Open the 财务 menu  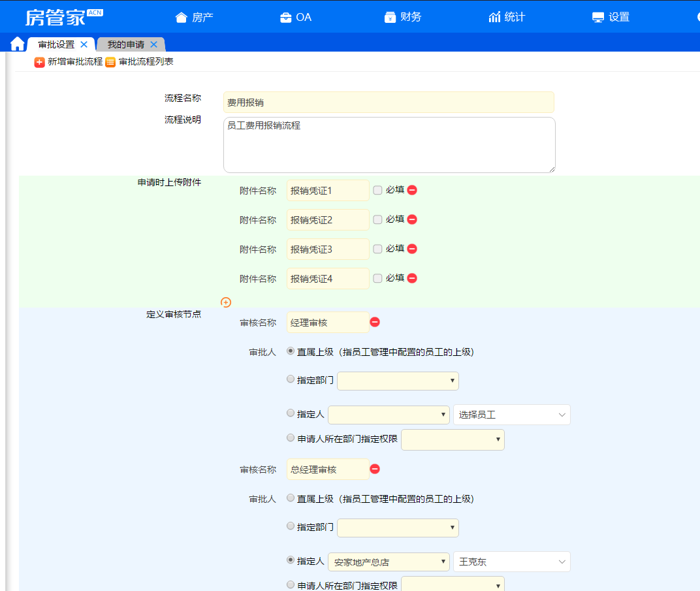click(x=403, y=17)
